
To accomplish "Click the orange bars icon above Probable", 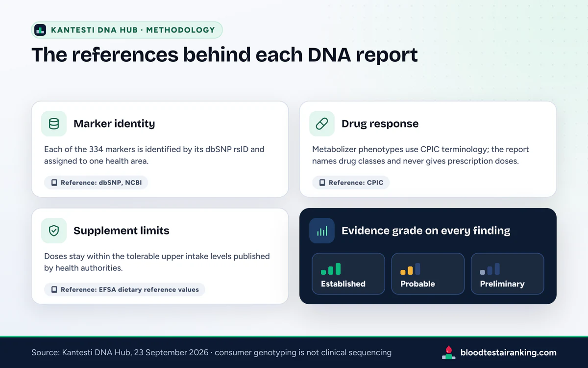I will (x=410, y=269).
